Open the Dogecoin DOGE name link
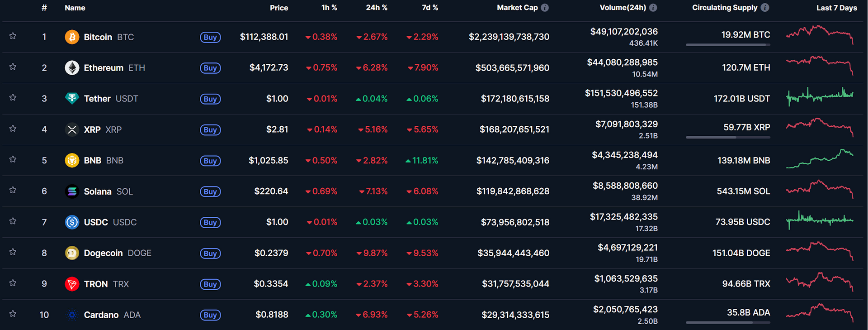Viewport: 868px width, 330px height. [x=118, y=253]
